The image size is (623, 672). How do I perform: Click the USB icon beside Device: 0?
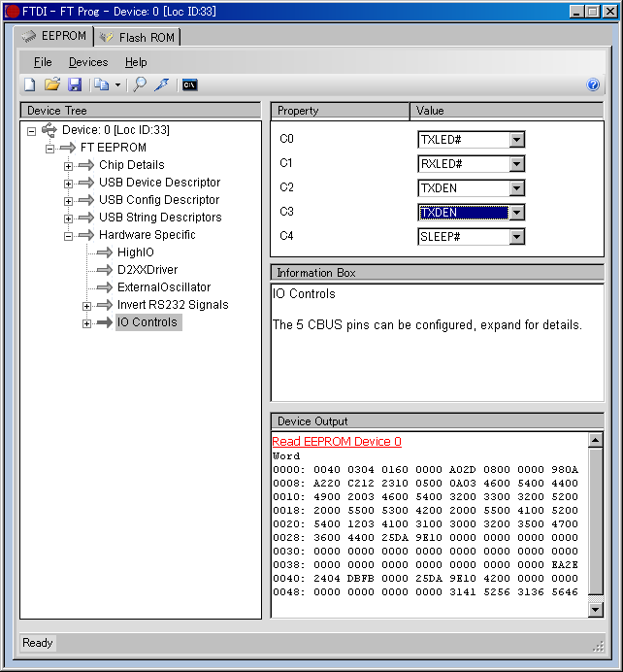click(49, 130)
